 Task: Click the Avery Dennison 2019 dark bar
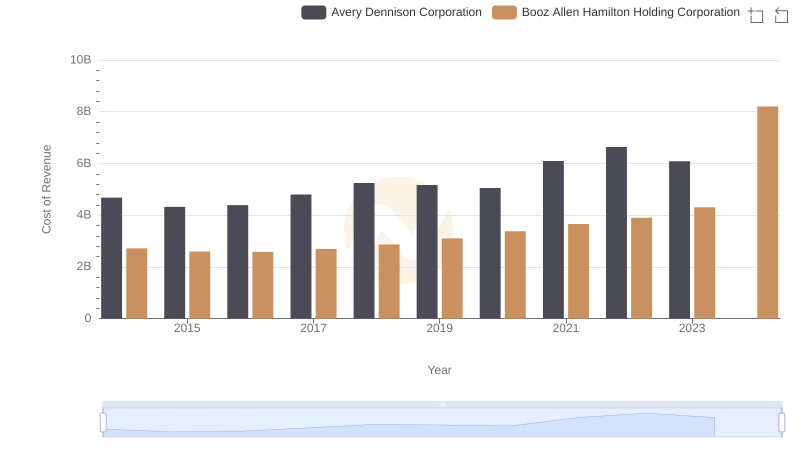427,252
